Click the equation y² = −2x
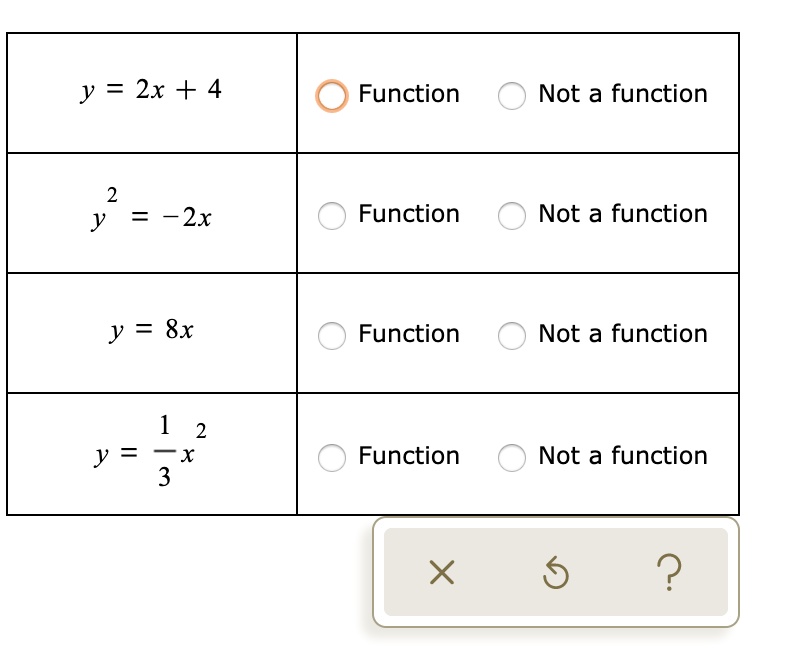Screen dimensions: 788x648 tap(152, 211)
